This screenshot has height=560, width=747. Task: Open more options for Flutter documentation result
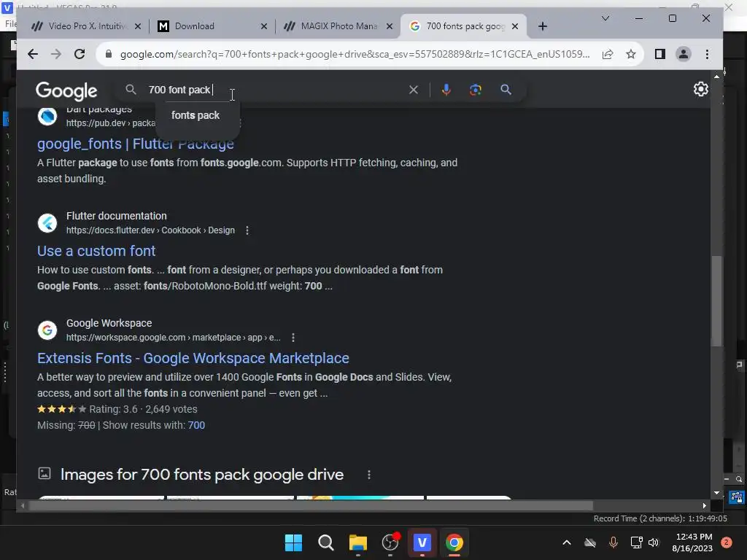[x=247, y=230]
